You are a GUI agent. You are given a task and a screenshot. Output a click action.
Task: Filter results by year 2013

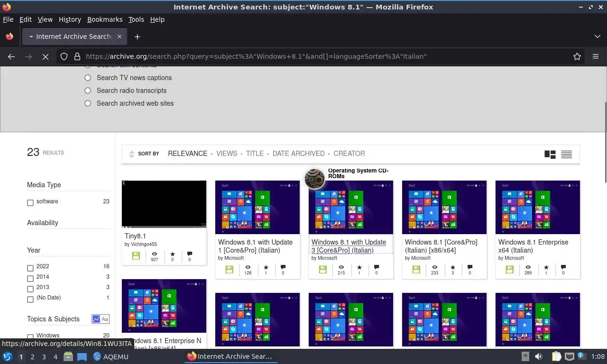(x=30, y=289)
